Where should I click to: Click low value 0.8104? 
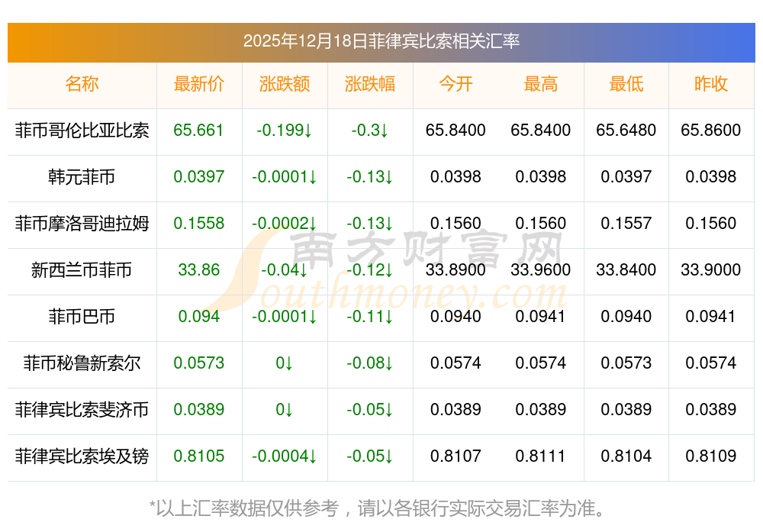626,456
